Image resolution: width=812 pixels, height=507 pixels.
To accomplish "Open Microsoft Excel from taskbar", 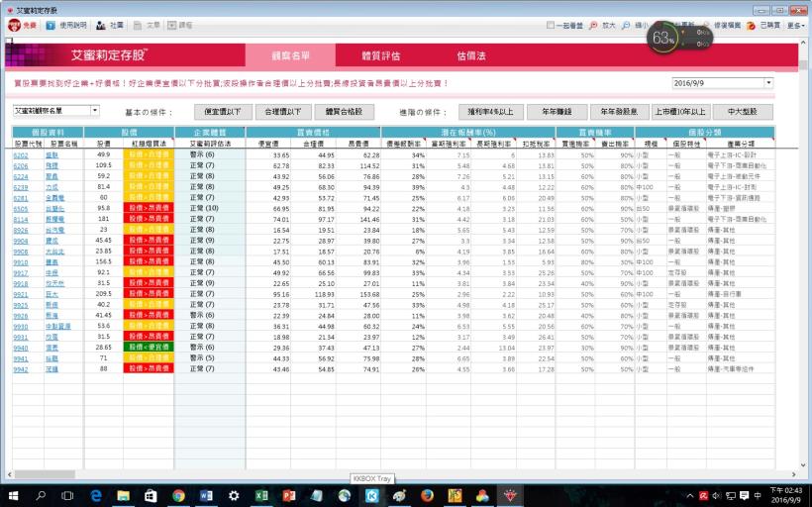I will tap(261, 495).
